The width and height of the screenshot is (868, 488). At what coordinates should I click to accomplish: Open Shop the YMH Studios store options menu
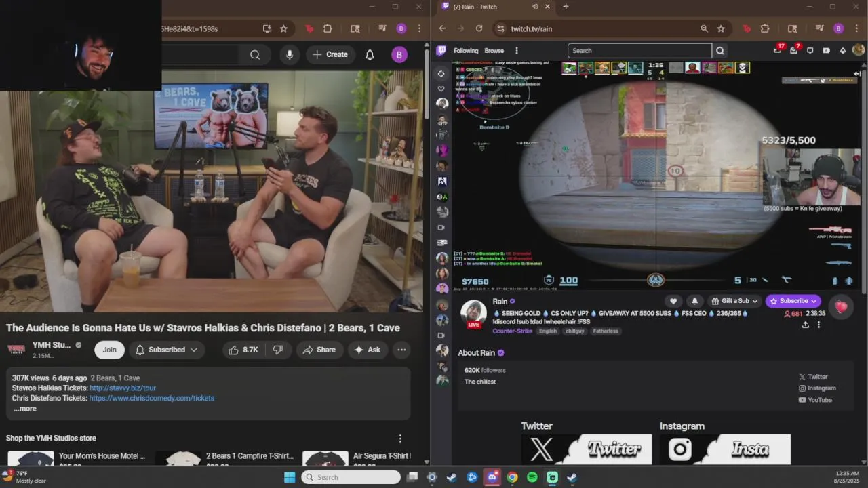click(x=400, y=439)
